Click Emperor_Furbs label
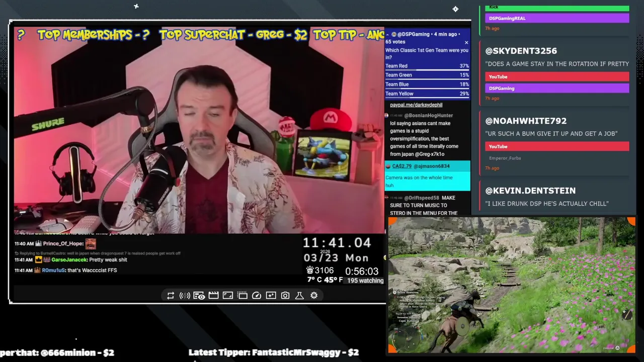Image resolution: width=644 pixels, height=362 pixels. pos(505,158)
